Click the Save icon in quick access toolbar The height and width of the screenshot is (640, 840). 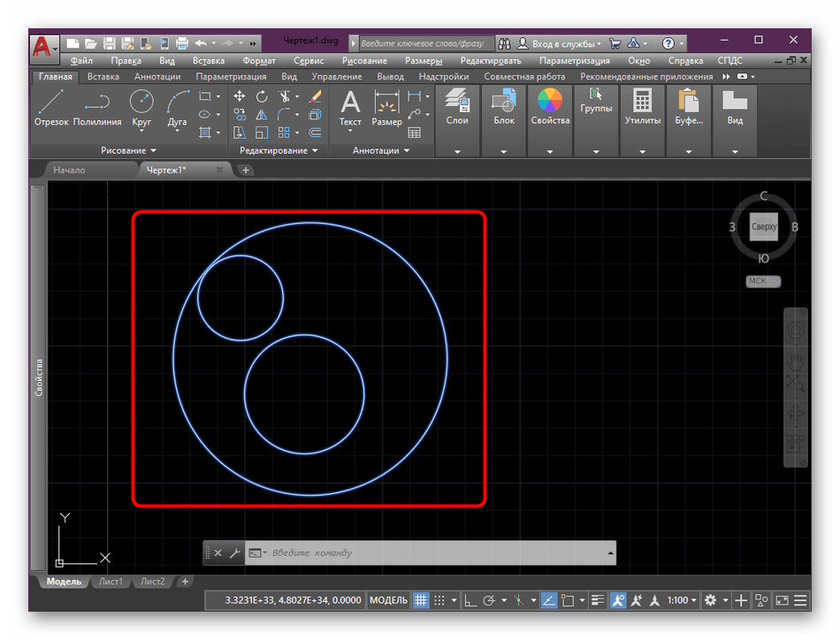pos(110,43)
